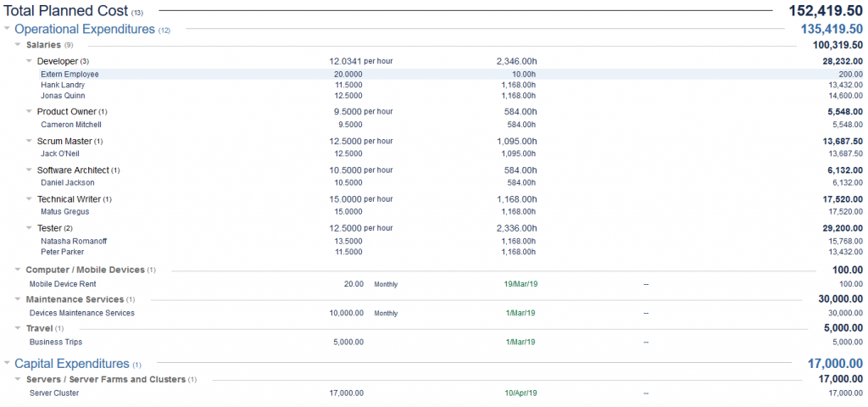Collapse the Scrum Master group

29,141
